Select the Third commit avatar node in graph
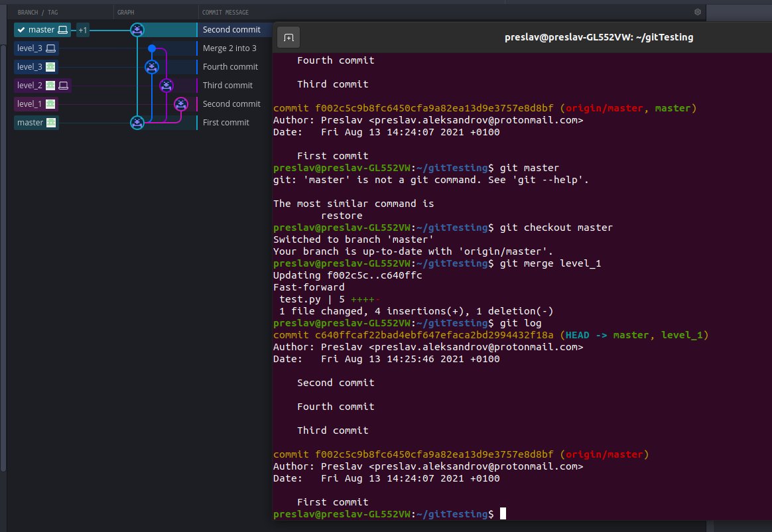Screen dimensions: 772x532 (x=166, y=86)
